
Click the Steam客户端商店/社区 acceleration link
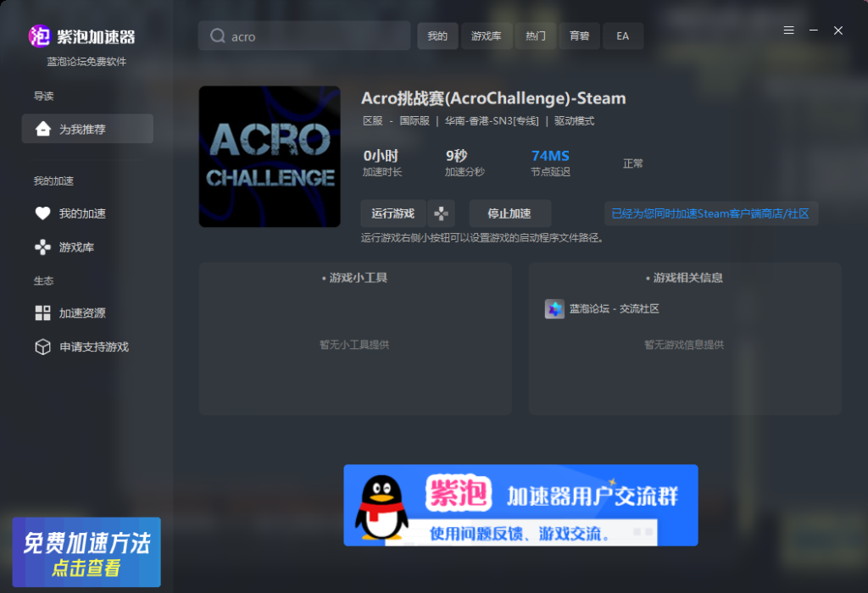tap(711, 213)
